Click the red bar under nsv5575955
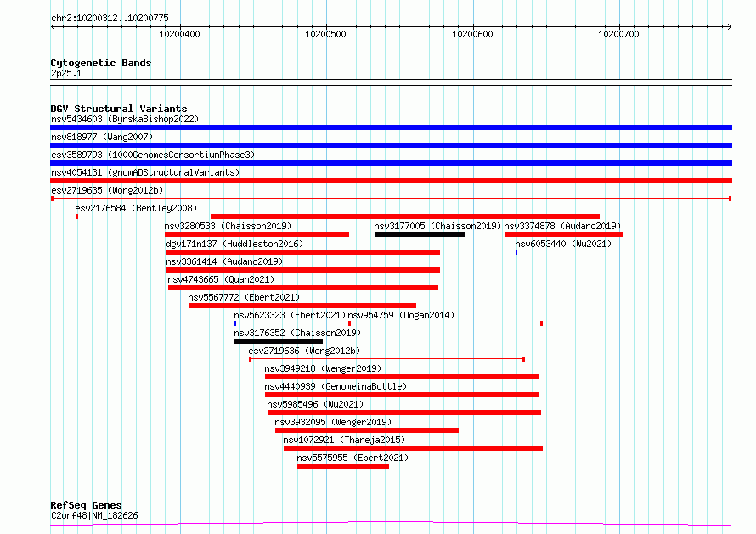Screen dimensions: 756x534 (343, 466)
